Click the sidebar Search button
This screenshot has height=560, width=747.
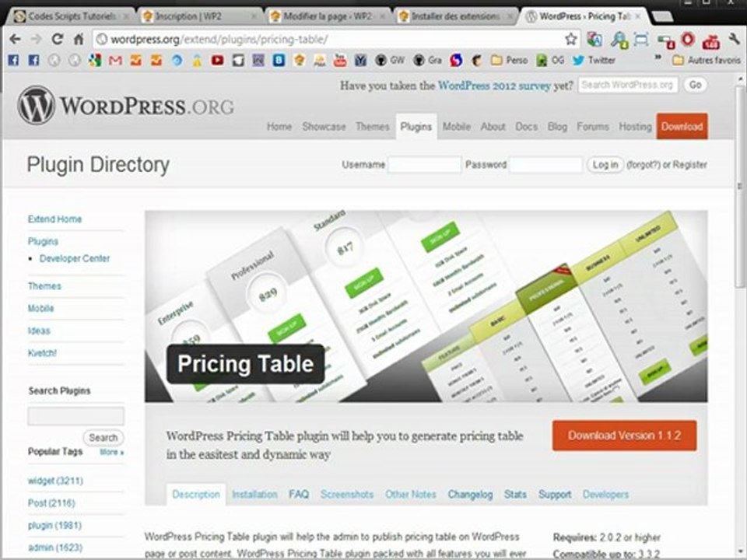coord(103,438)
